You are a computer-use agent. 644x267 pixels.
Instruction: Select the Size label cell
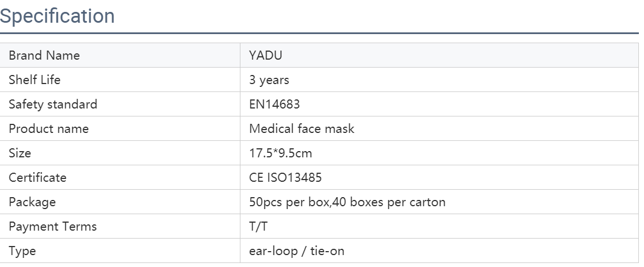(x=120, y=153)
